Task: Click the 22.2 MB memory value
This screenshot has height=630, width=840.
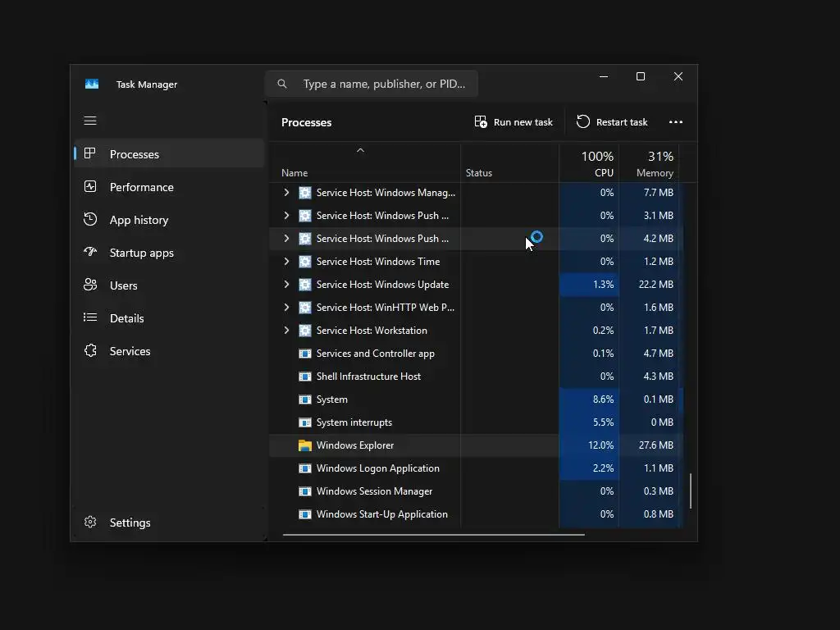Action: pyautogui.click(x=655, y=285)
